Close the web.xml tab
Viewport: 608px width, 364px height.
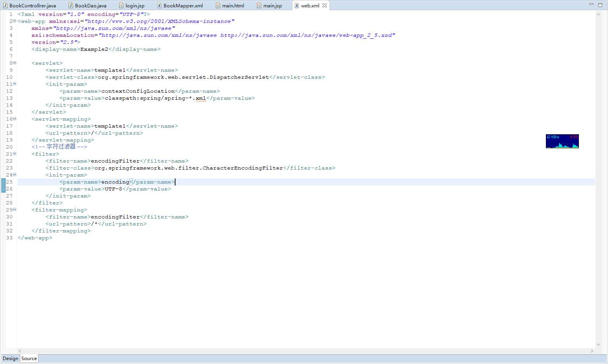point(325,5)
